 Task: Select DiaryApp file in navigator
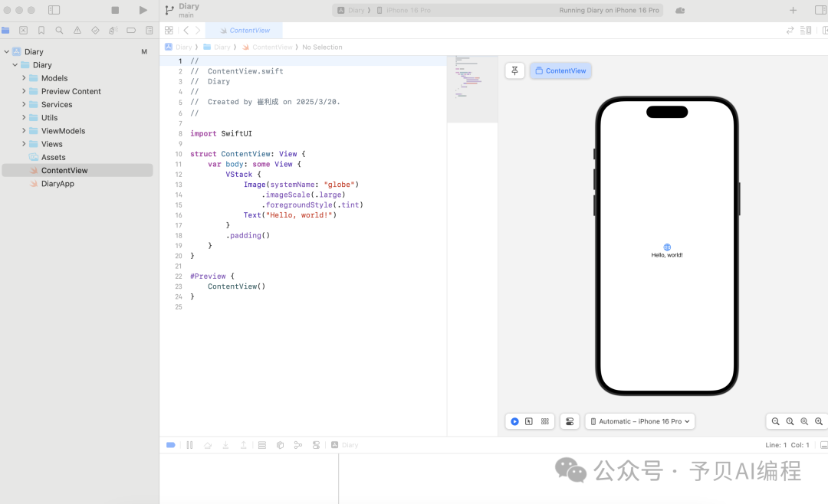pyautogui.click(x=58, y=184)
